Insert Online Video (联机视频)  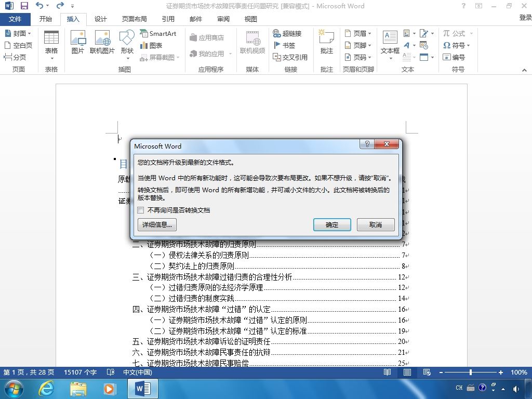pyautogui.click(x=252, y=42)
